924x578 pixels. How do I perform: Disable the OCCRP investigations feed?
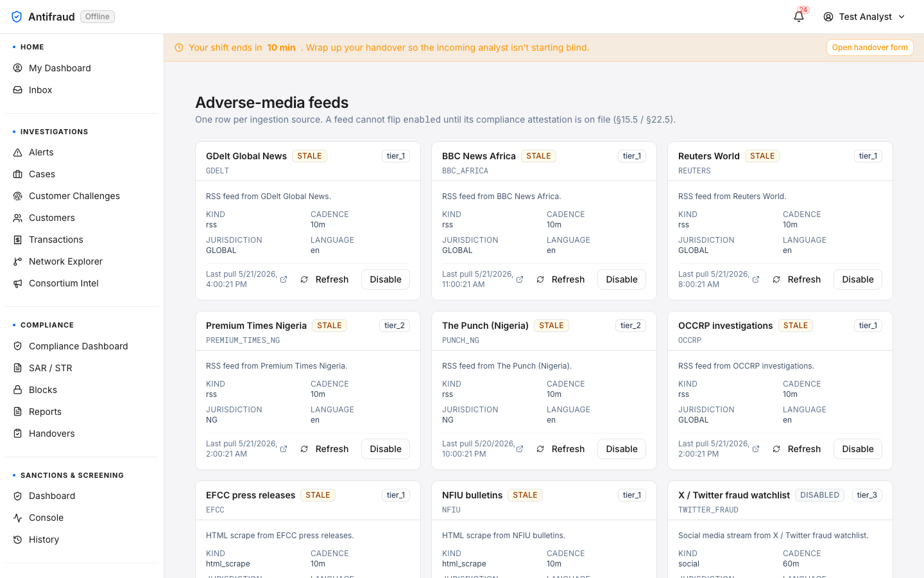(858, 449)
